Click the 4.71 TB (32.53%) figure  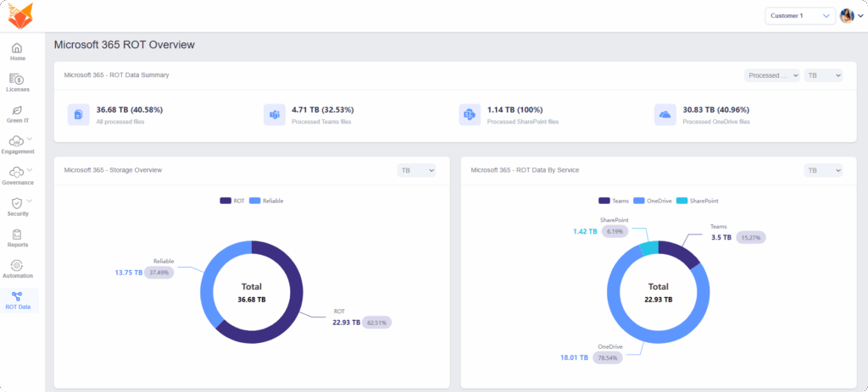[x=323, y=109]
